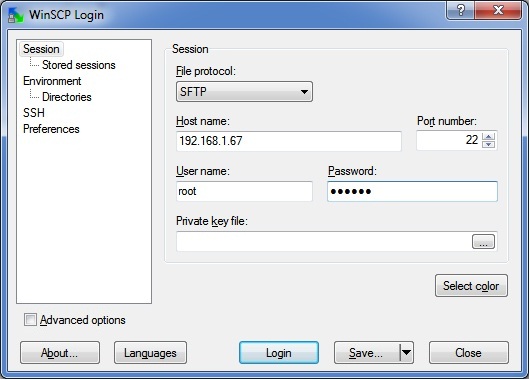
Task: Decrease port number with down arrow
Action: (488, 145)
